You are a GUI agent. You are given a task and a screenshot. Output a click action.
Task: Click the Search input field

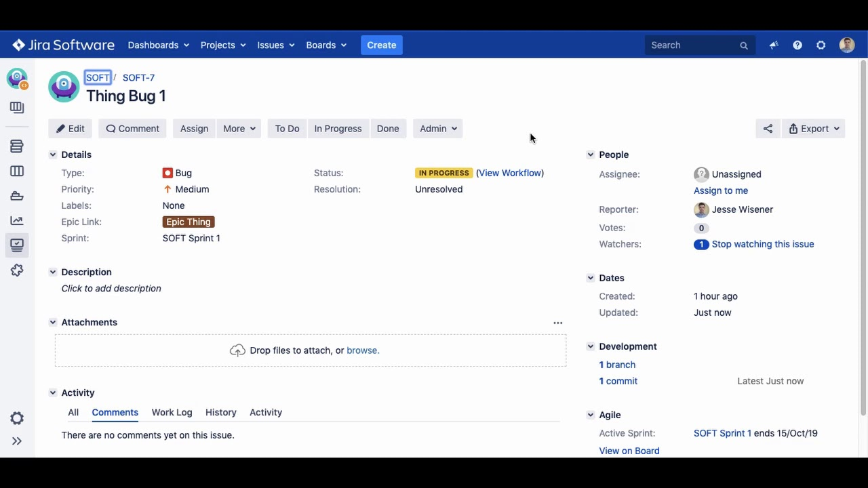click(x=700, y=45)
